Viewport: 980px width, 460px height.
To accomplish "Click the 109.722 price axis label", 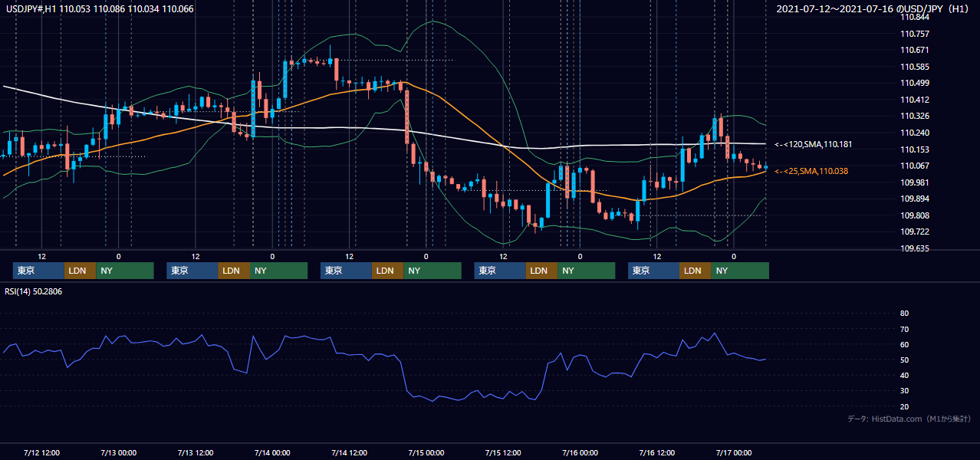I will point(916,232).
